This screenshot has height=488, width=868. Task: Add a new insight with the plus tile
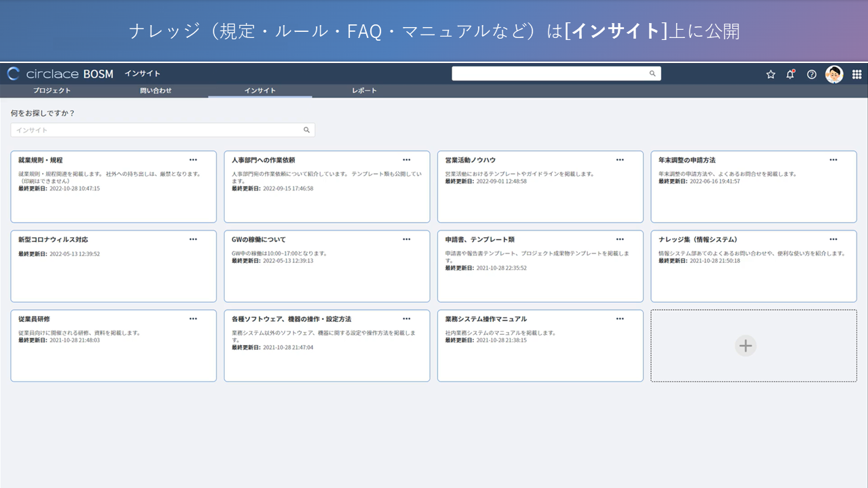pyautogui.click(x=745, y=346)
